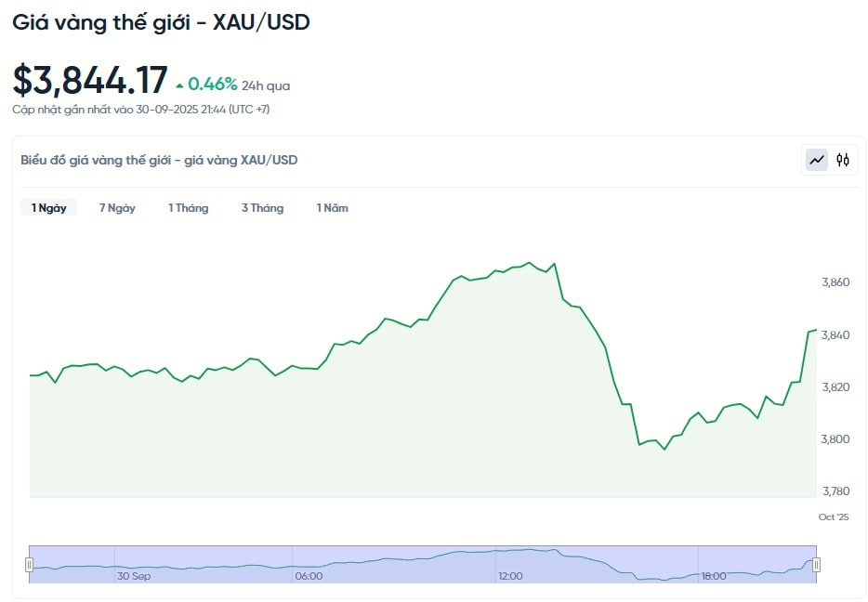
Task: Switch to the 7 Ngày tab
Action: click(117, 208)
